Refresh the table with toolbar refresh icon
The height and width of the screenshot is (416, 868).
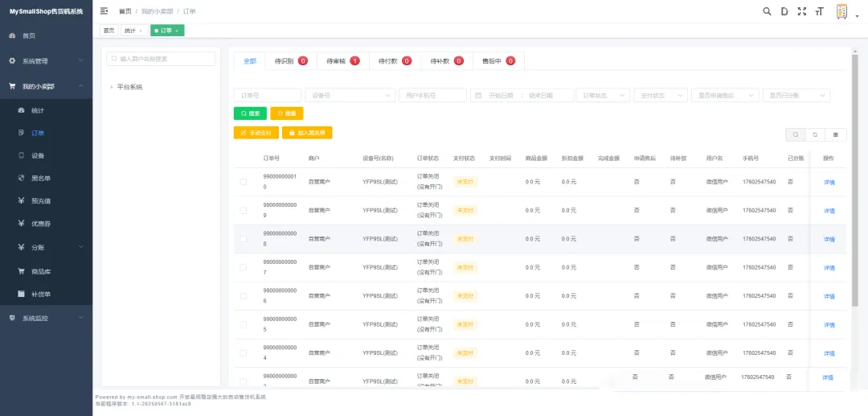point(815,134)
